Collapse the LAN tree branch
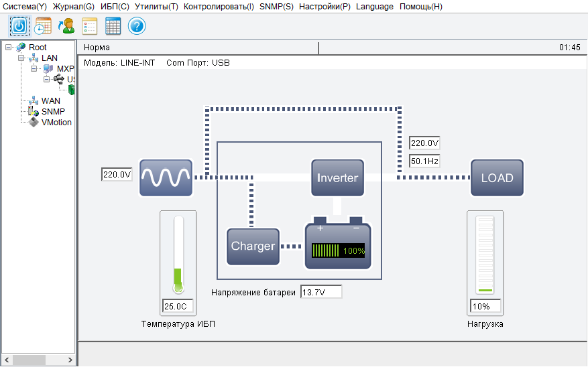Screen dimensions: 588x367 click(x=21, y=58)
